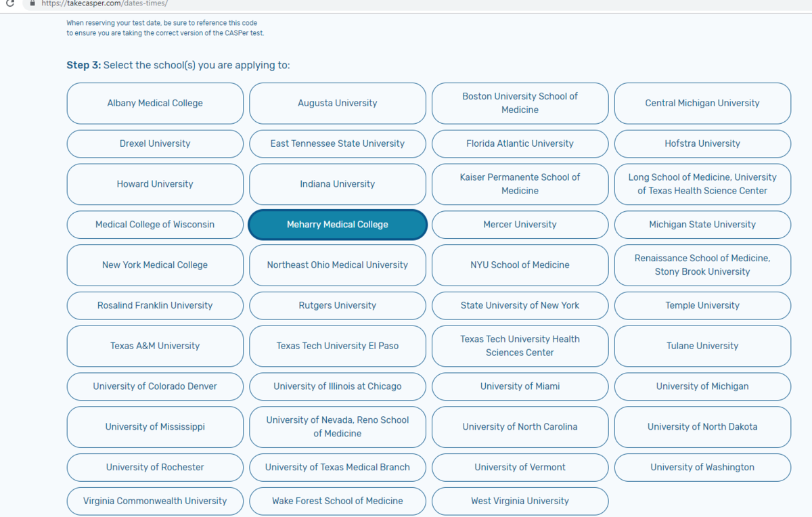The height and width of the screenshot is (517, 812).
Task: Add University of Washington
Action: (702, 468)
